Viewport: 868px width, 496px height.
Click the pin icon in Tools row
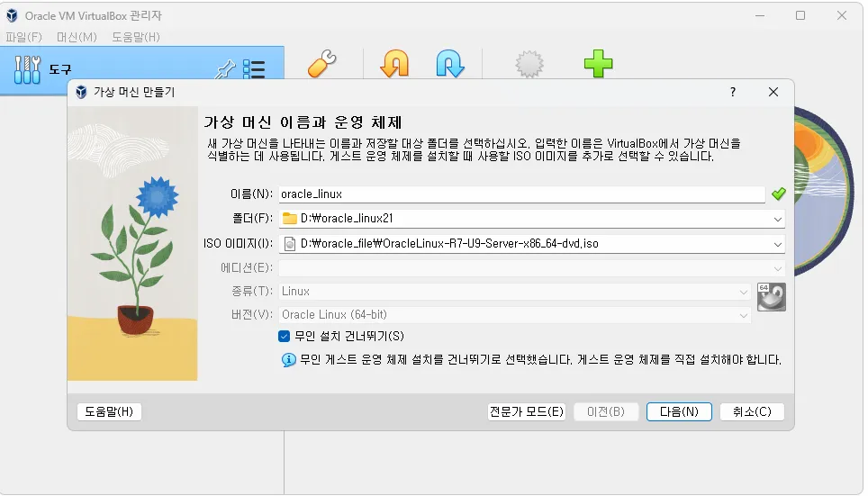(225, 69)
